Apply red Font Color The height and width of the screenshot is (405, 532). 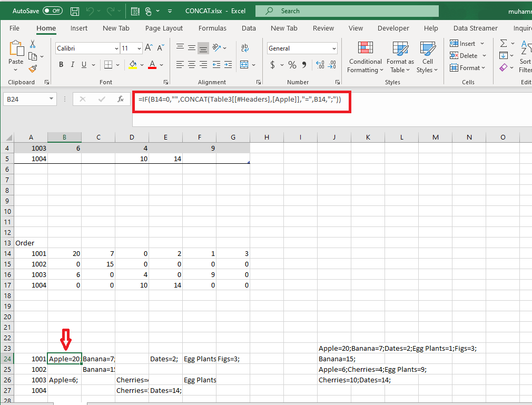[152, 64]
